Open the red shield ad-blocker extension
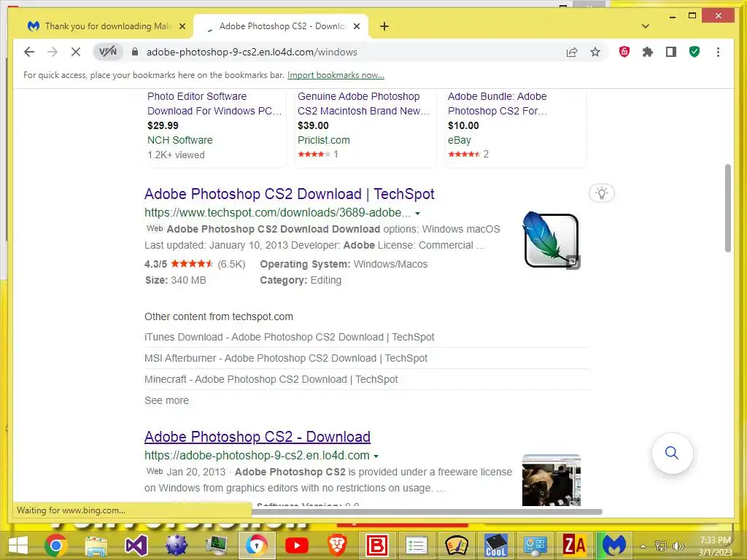 point(624,52)
